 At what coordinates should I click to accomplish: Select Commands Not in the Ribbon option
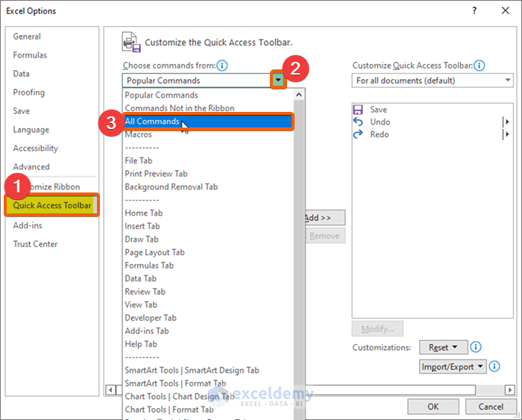tap(208, 108)
